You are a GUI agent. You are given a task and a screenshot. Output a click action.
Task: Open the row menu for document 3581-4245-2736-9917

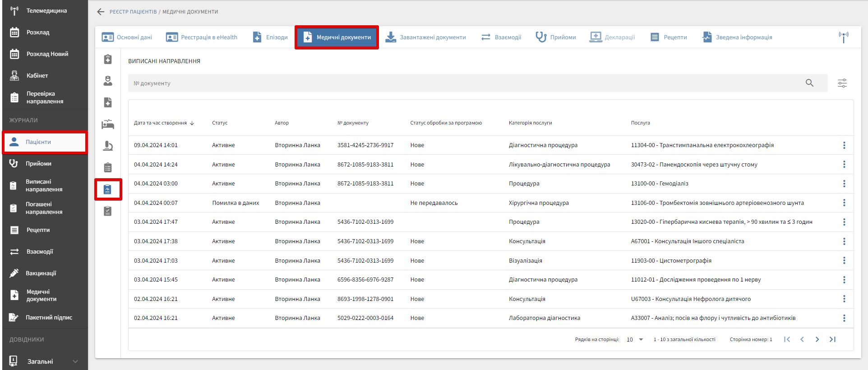click(x=844, y=145)
